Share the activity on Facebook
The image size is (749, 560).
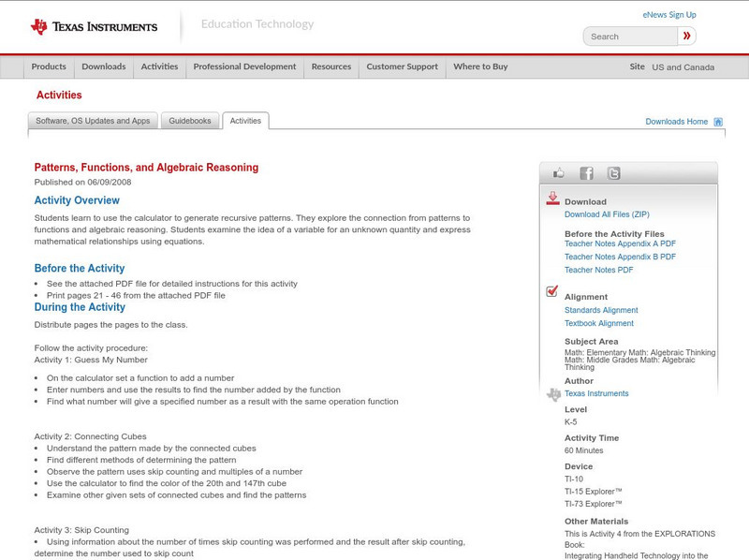(x=586, y=173)
